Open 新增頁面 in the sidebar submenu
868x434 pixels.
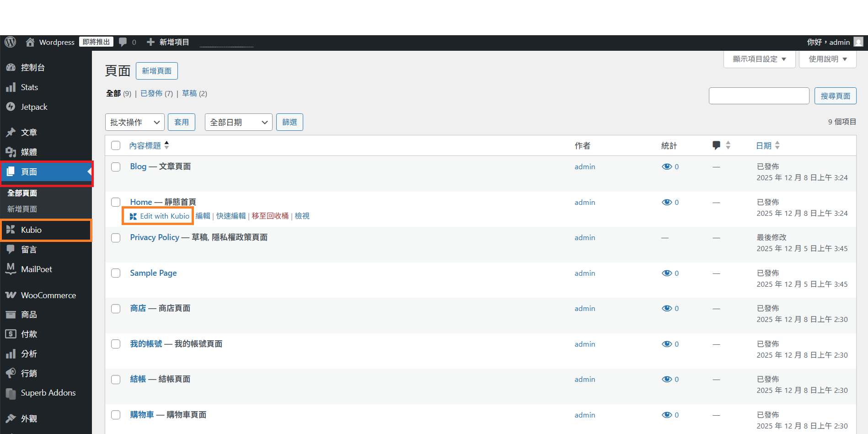coord(22,209)
